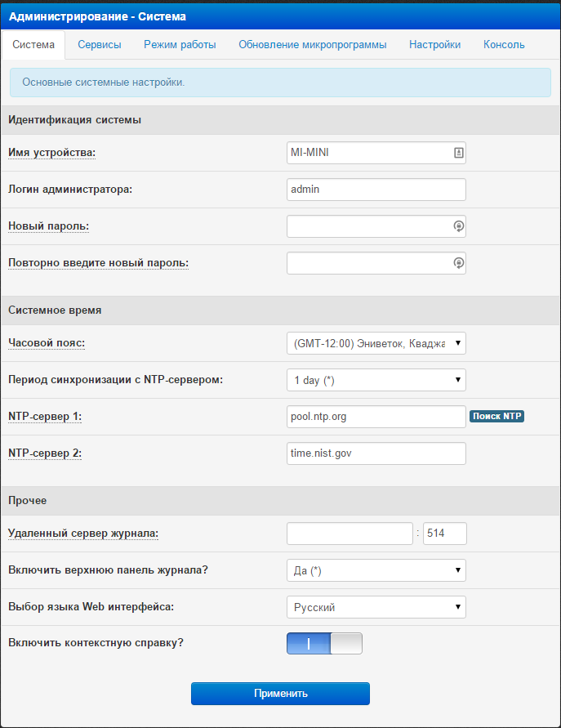This screenshot has height=728, width=561.
Task: Click the NTP-сервер 2 input field
Action: (x=376, y=453)
